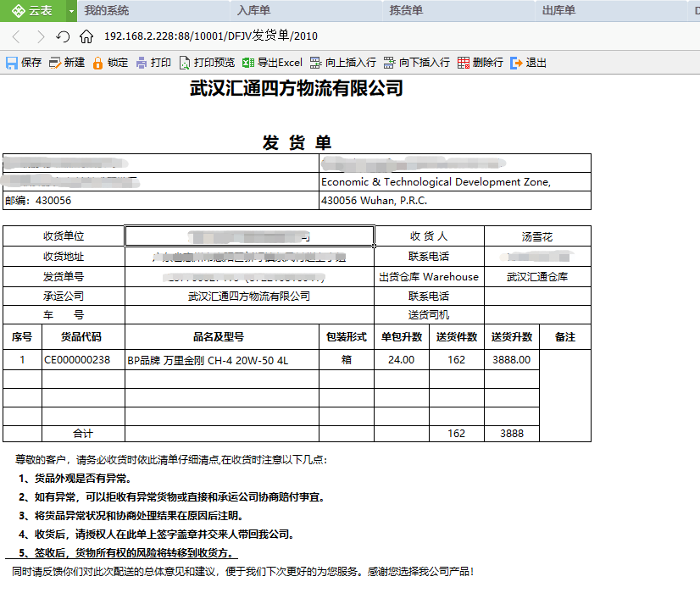
Task: Export the sheet with 导出Excel
Action: click(x=272, y=63)
